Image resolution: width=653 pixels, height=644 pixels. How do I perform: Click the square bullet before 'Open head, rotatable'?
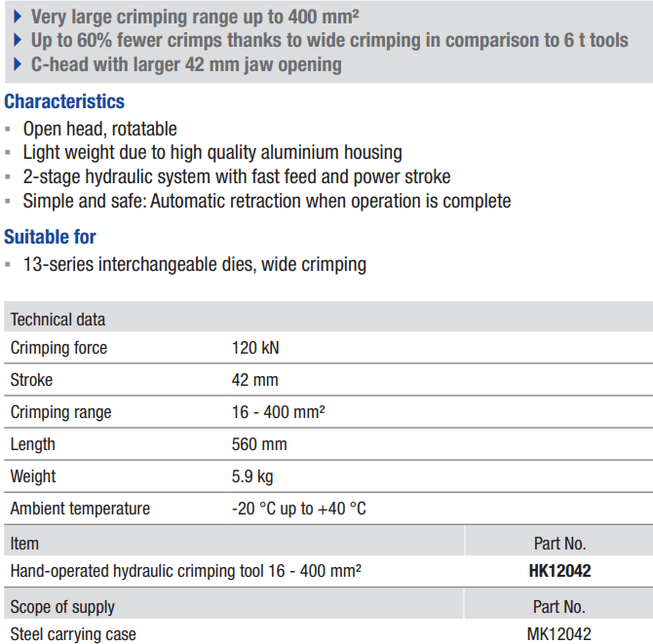8,129
